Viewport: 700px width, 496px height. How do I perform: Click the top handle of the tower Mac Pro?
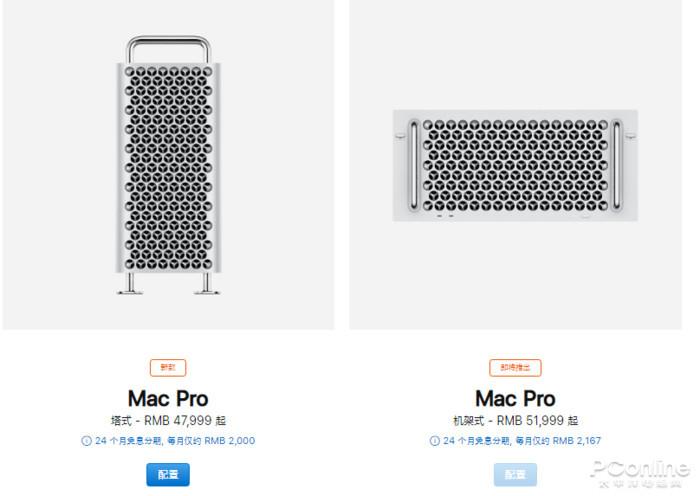168,42
